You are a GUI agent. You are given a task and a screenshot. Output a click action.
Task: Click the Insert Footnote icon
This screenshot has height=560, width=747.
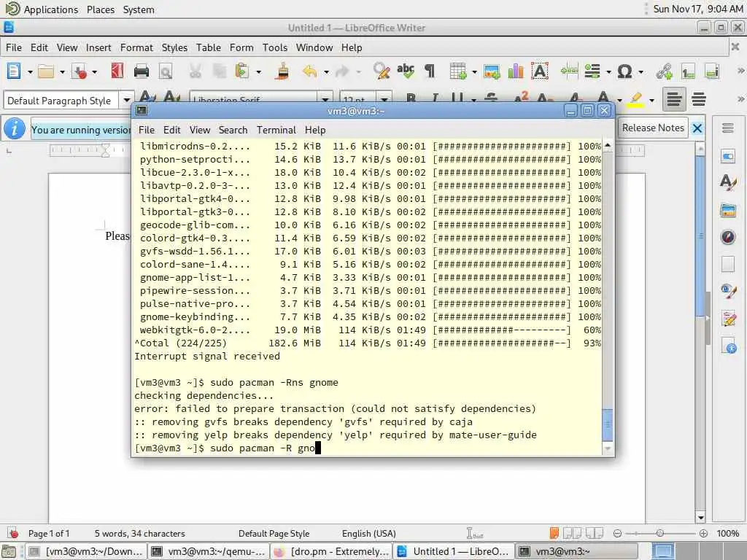click(x=688, y=71)
